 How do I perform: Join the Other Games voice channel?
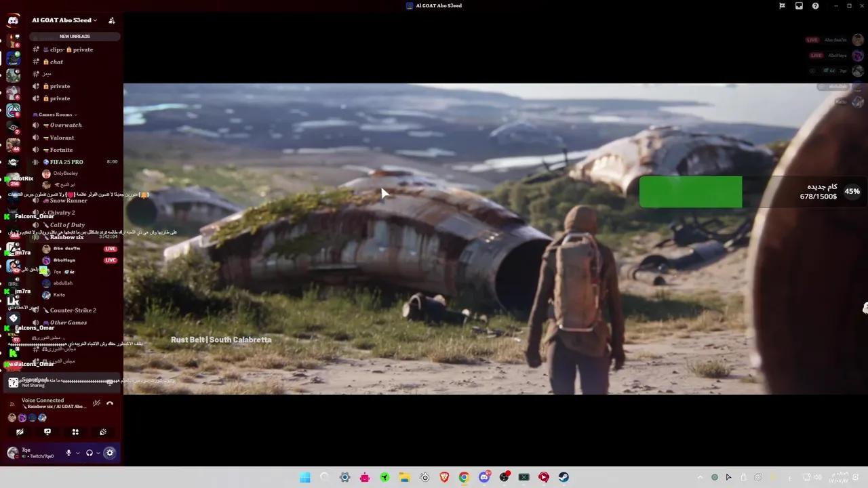pos(75,323)
